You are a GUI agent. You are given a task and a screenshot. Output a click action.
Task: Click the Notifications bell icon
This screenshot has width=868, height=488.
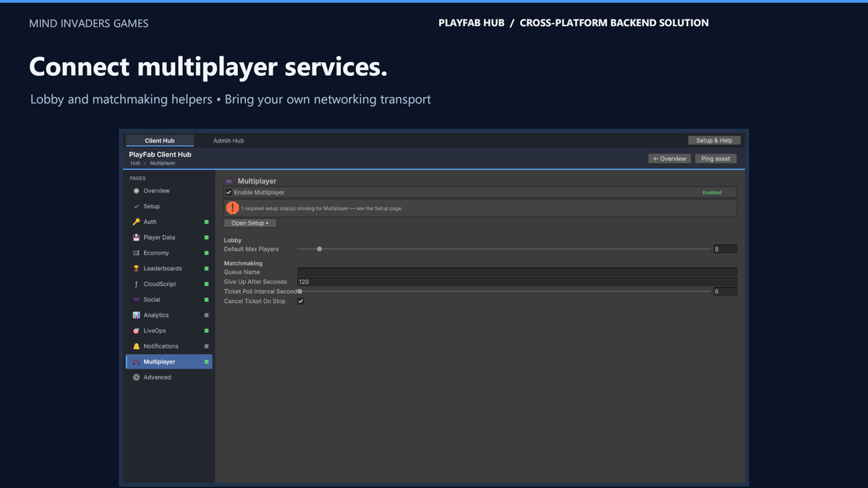tap(136, 346)
